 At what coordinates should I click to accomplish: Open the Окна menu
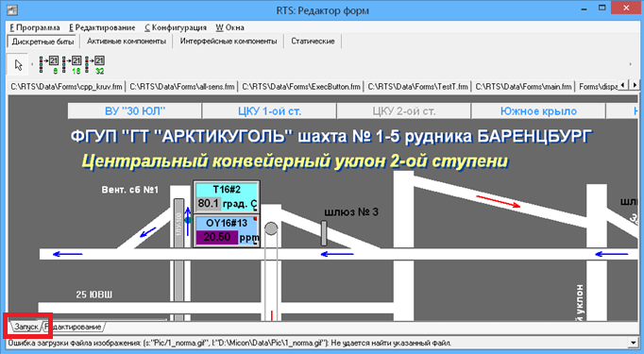coord(230,27)
